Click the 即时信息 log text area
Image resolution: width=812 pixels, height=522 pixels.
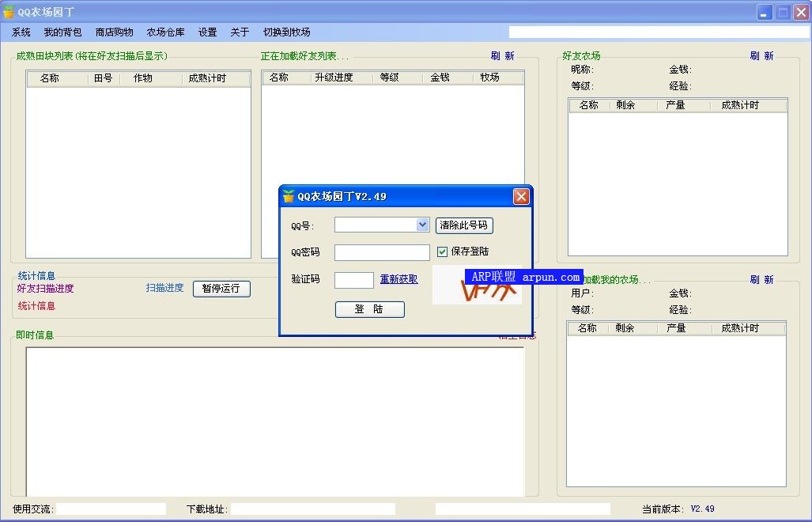click(x=275, y=422)
